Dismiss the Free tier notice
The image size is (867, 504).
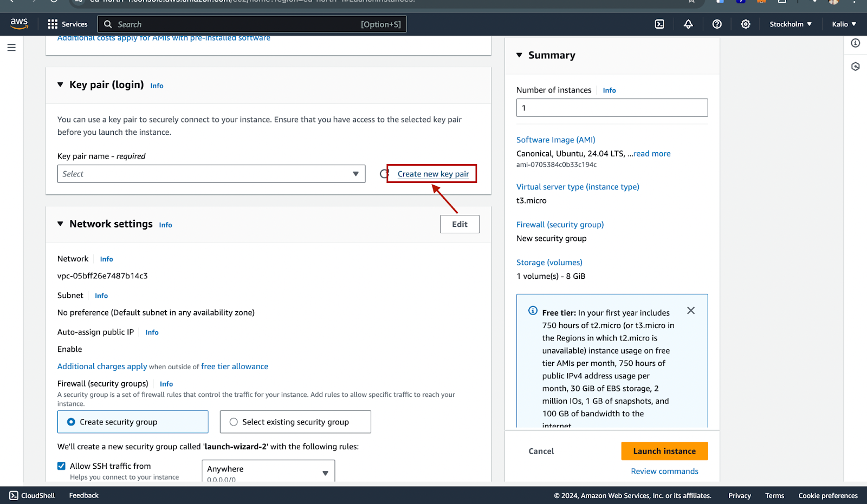[x=691, y=310]
